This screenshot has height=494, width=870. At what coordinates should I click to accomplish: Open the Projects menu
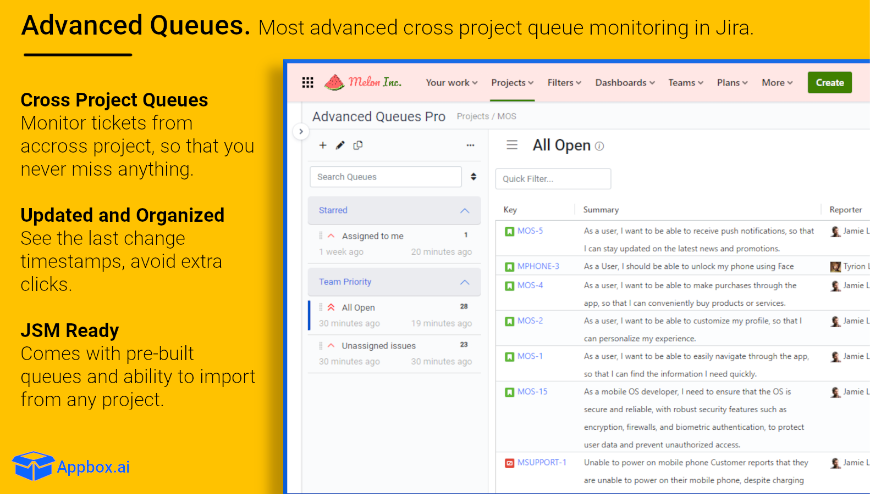click(x=512, y=83)
